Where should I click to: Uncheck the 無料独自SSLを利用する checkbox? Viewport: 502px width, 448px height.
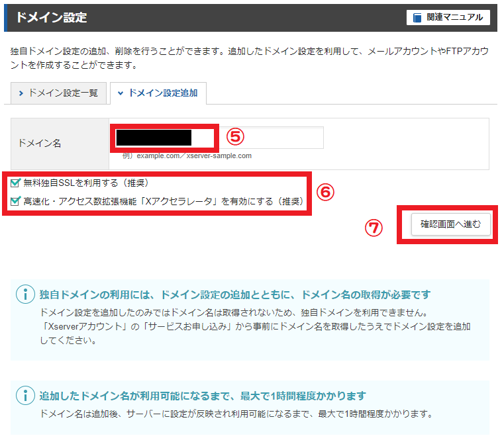[x=15, y=183]
